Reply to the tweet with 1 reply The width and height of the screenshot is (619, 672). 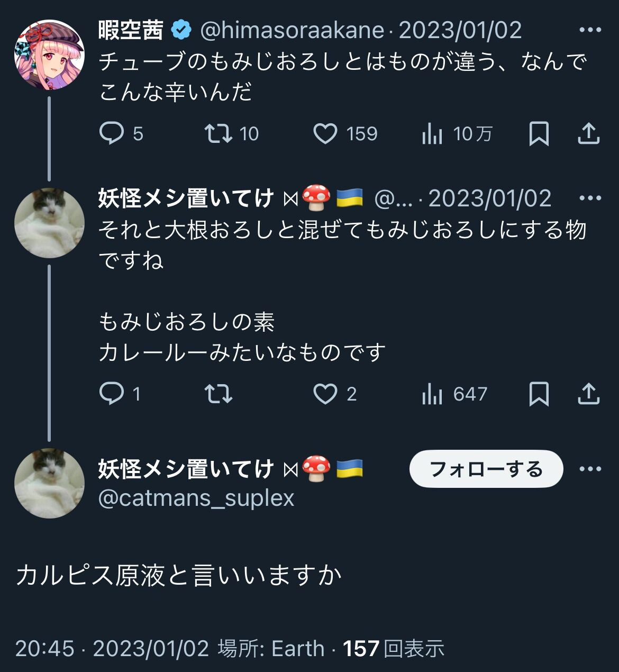112,394
